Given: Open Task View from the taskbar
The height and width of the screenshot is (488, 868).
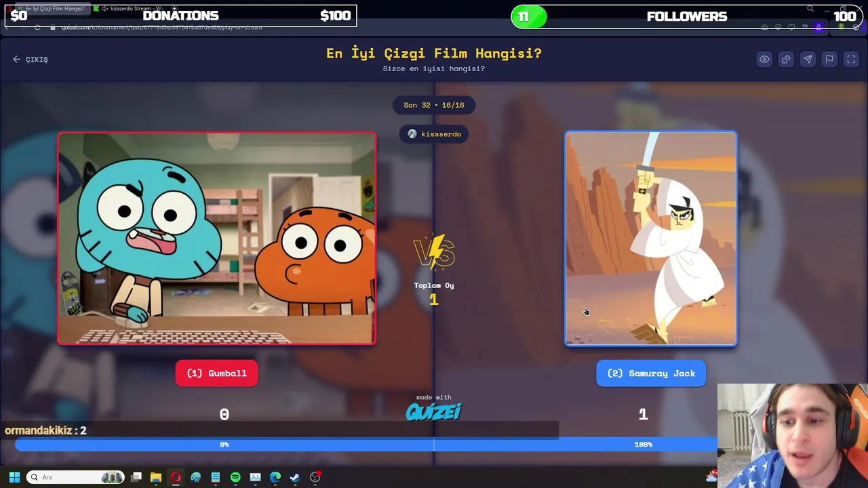Looking at the screenshot, I should coord(136,477).
